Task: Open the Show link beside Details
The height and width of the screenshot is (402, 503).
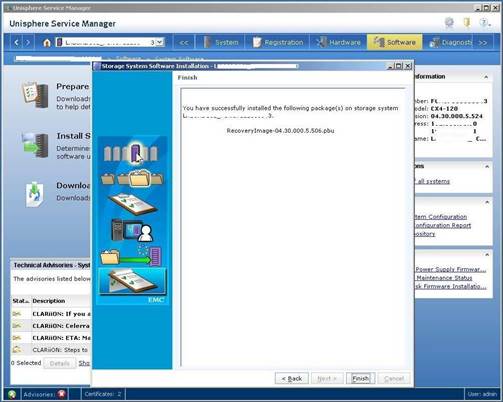Action: [x=84, y=363]
